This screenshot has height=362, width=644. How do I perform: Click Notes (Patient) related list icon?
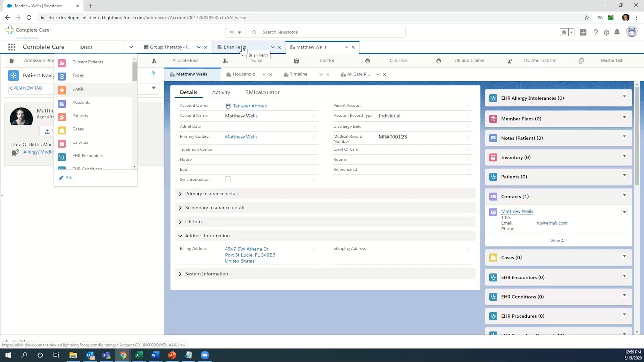[x=493, y=138]
